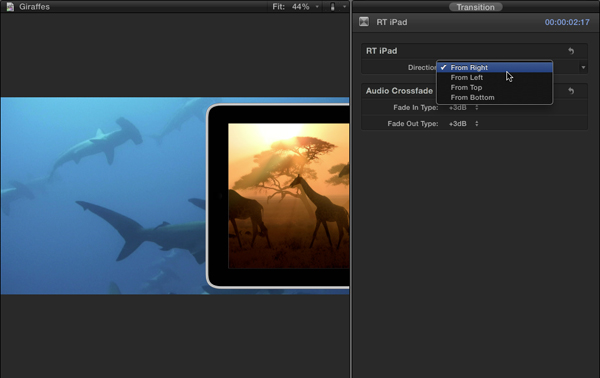
Task: Open the viewer display options switch menu
Action: [x=344, y=7]
